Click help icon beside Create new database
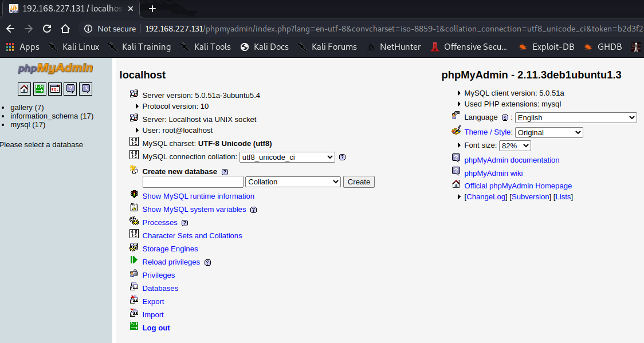The image size is (644, 343). [225, 172]
